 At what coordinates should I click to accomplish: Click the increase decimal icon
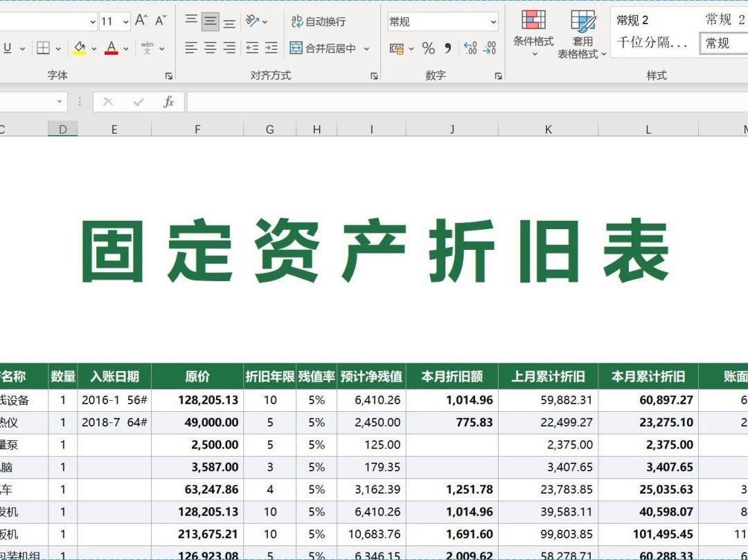(x=470, y=48)
